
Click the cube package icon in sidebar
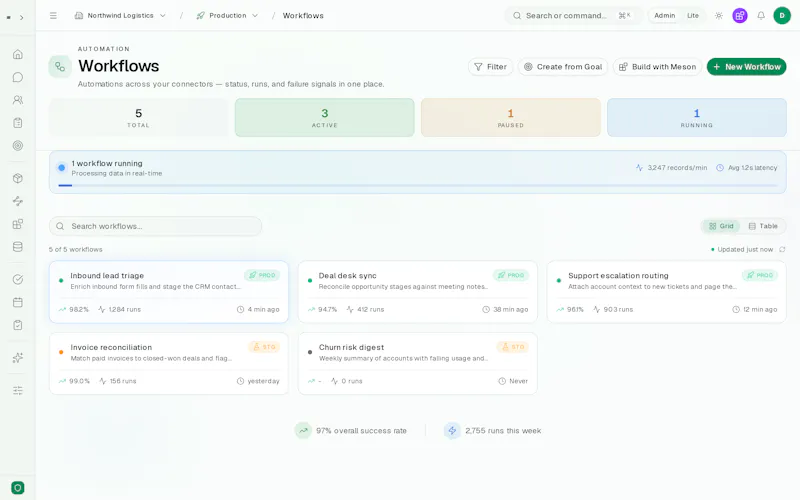[18, 178]
